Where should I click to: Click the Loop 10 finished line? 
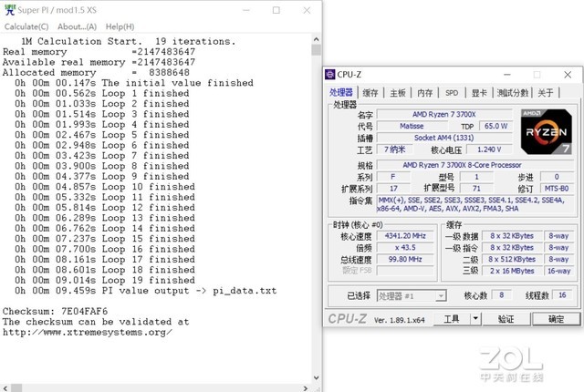pos(104,187)
